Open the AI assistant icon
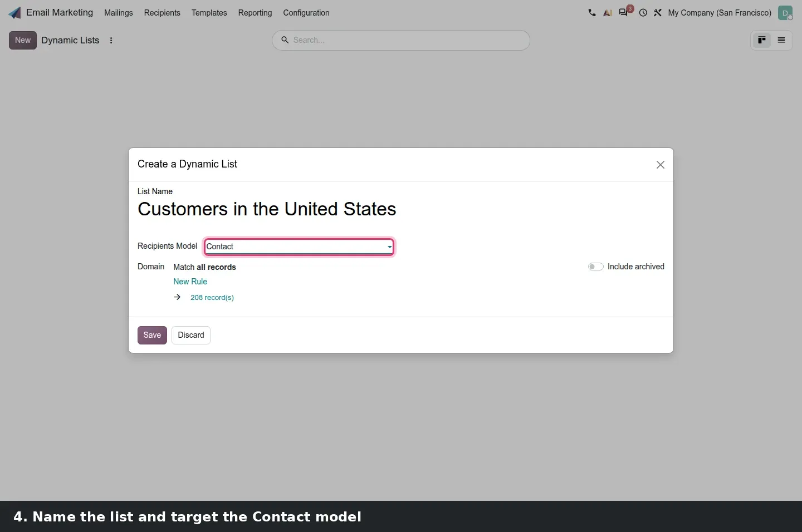 pos(608,13)
